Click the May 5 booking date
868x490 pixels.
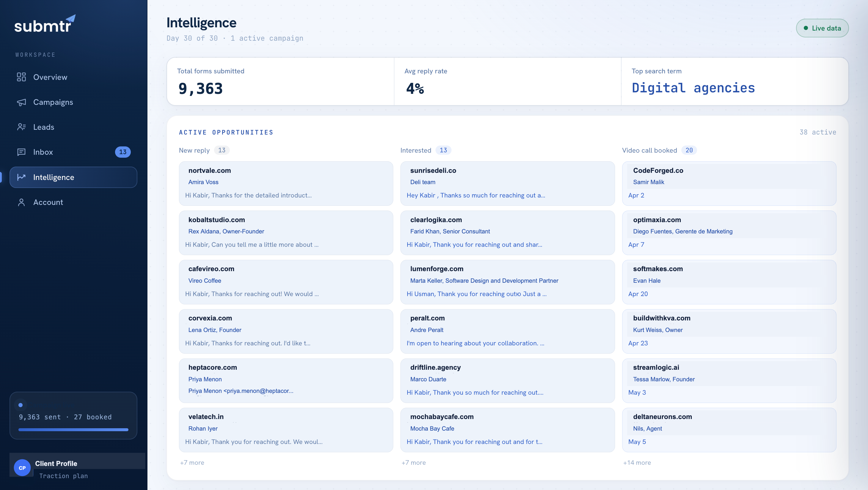(637, 442)
